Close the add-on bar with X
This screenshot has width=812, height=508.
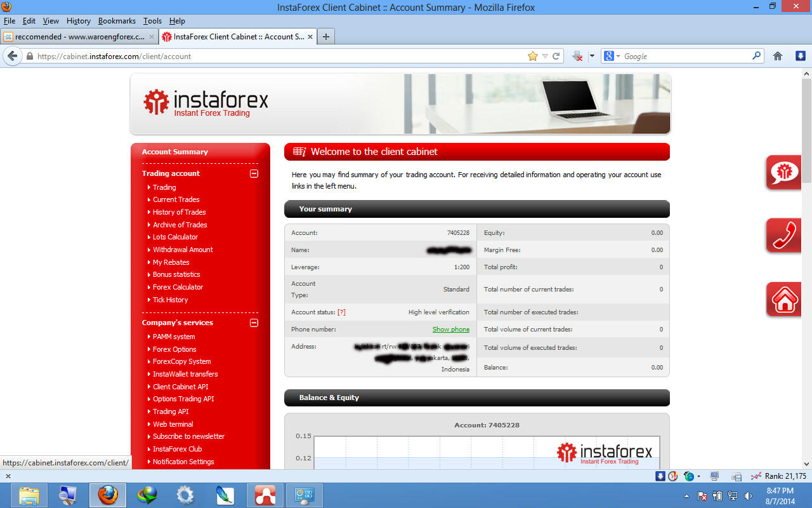8,476
